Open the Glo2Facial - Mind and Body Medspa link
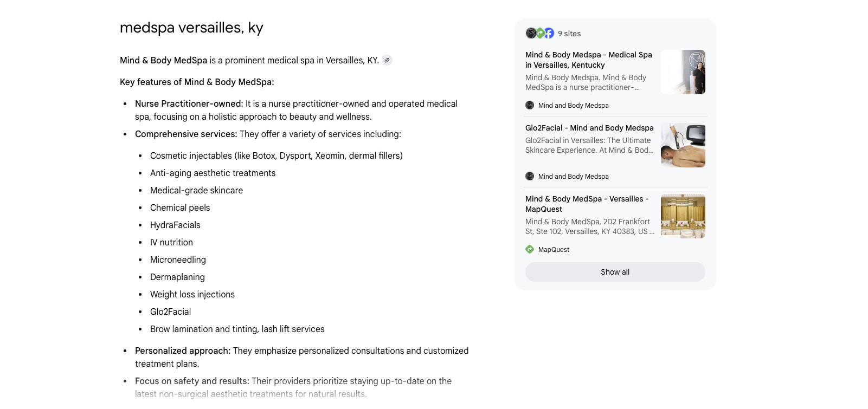This screenshot has height=409, width=868. [589, 128]
